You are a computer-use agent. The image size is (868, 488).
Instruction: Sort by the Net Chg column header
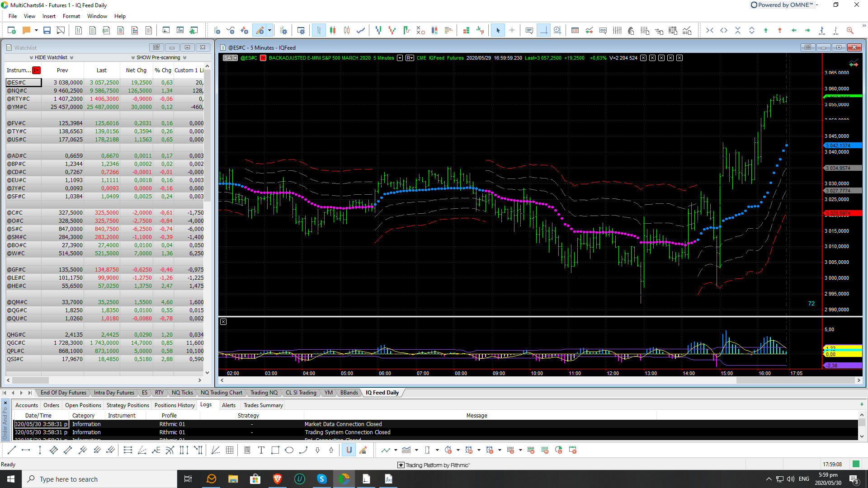[136, 70]
